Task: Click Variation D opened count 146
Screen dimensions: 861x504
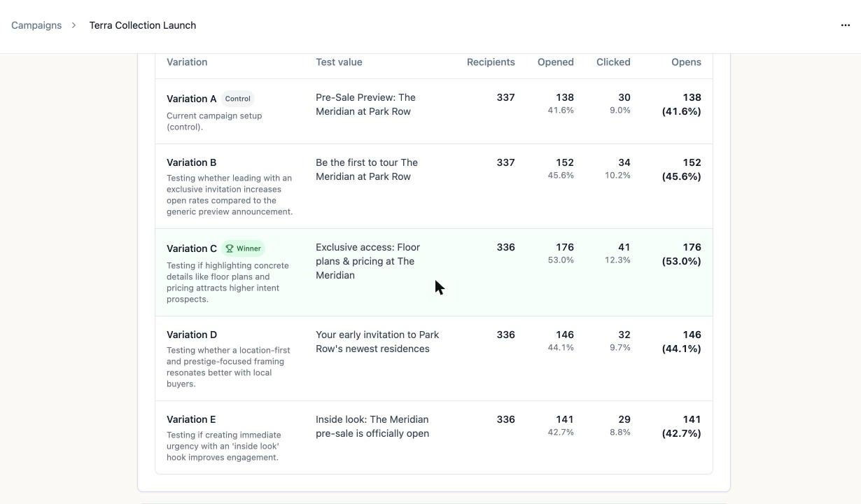Action: tap(565, 335)
